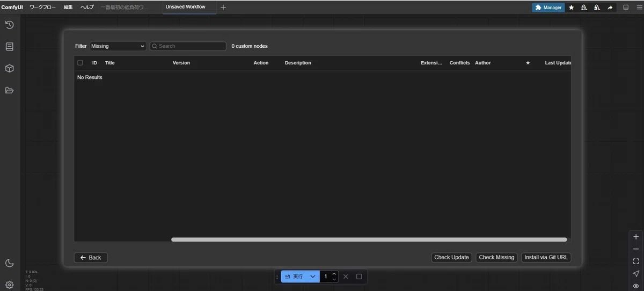The height and width of the screenshot is (291, 644).
Task: Click the star icon beside Manager button
Action: pyautogui.click(x=572, y=8)
